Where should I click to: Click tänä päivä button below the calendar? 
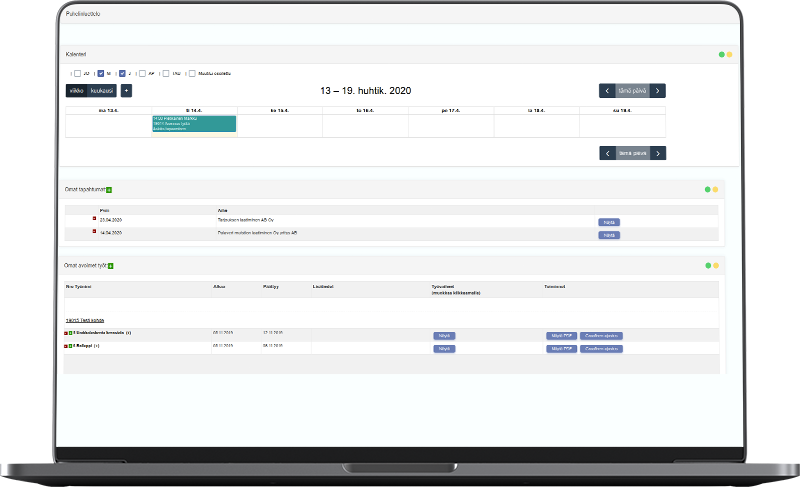point(633,153)
